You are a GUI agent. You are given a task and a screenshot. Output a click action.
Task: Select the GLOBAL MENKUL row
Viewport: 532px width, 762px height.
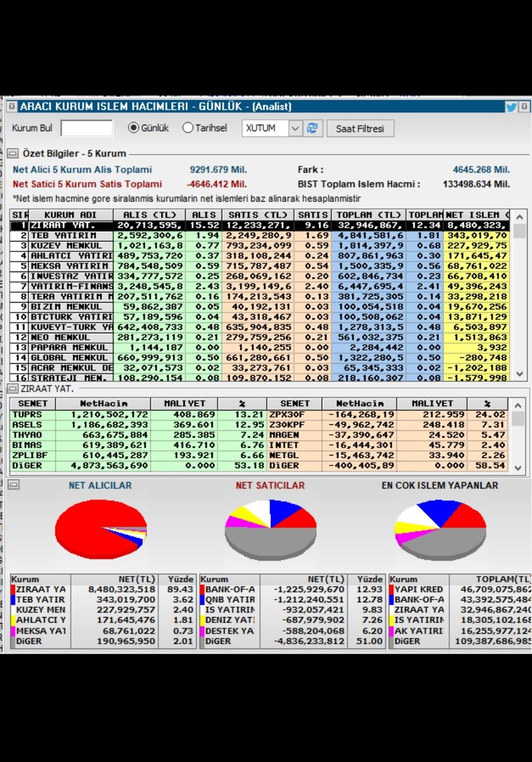coord(260,358)
